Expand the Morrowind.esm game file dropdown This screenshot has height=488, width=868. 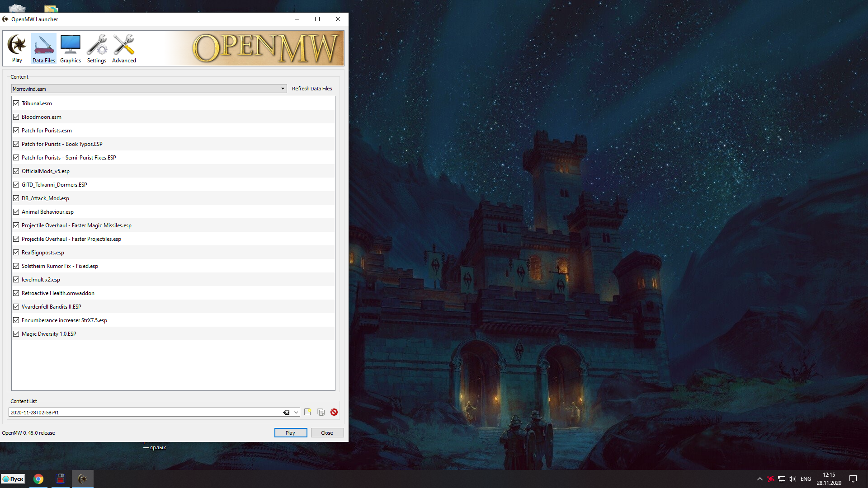pyautogui.click(x=283, y=89)
